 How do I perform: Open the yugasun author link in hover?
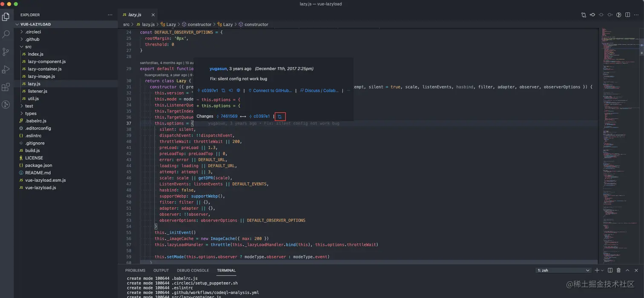pyautogui.click(x=218, y=69)
